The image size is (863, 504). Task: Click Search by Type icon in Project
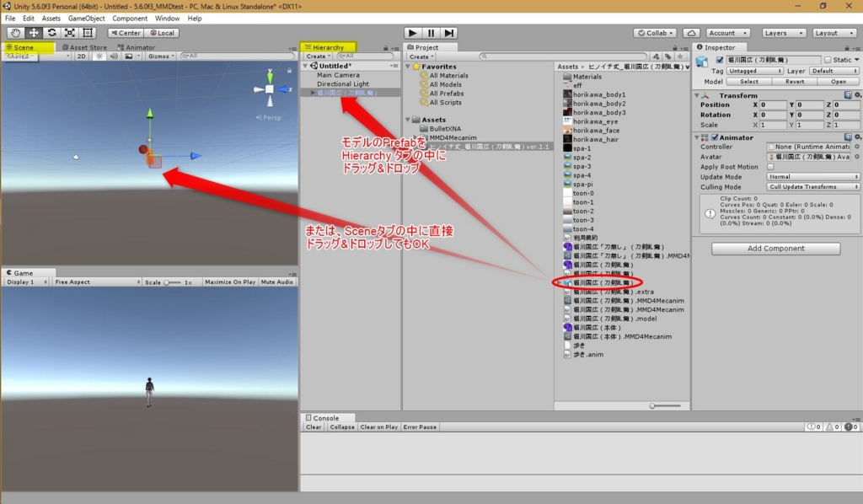(x=656, y=56)
